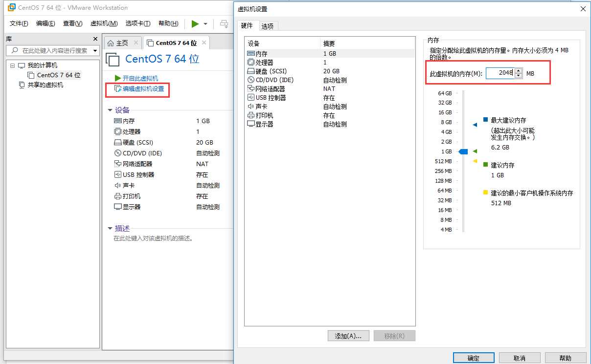Screen dimensions: 591x364
Task: Switch to the 主页 tab
Action: pyautogui.click(x=122, y=43)
